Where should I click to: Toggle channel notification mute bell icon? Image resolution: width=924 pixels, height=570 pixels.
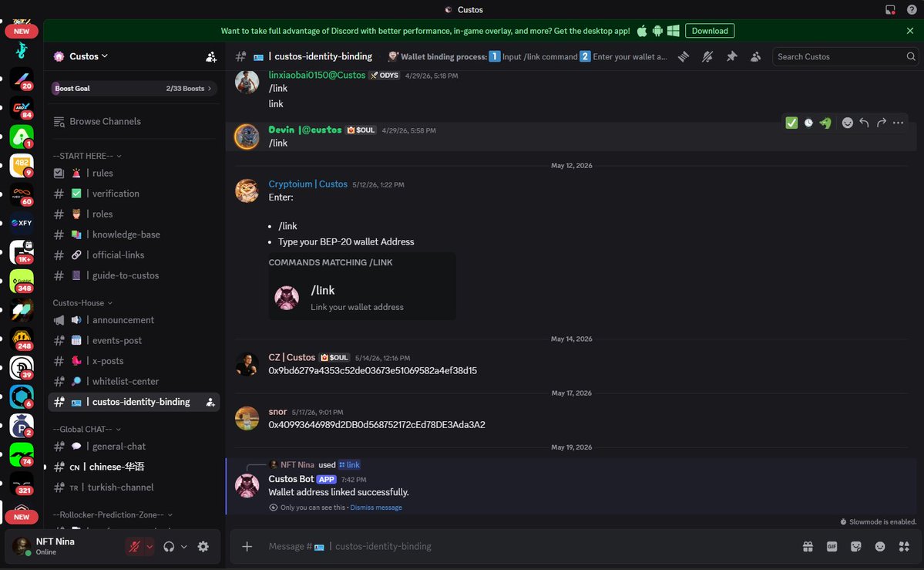point(707,56)
